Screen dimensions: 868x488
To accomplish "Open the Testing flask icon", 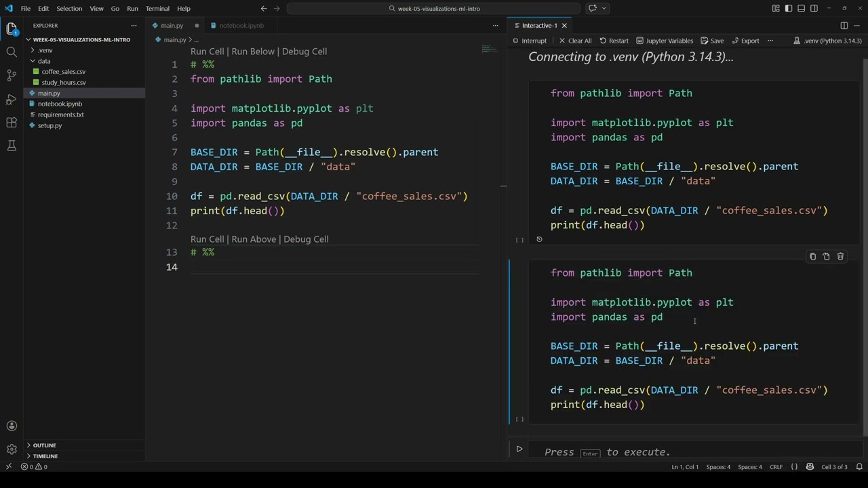I will click(12, 146).
